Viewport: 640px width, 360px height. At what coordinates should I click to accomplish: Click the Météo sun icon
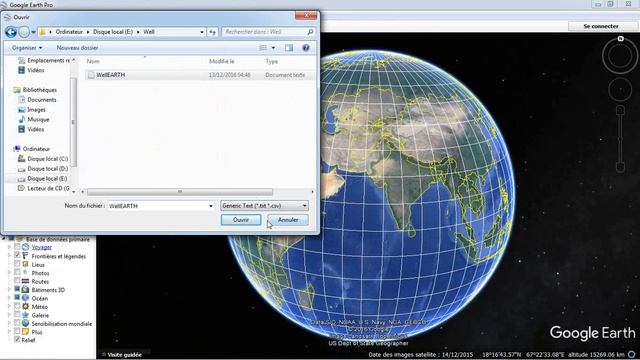(x=25, y=307)
